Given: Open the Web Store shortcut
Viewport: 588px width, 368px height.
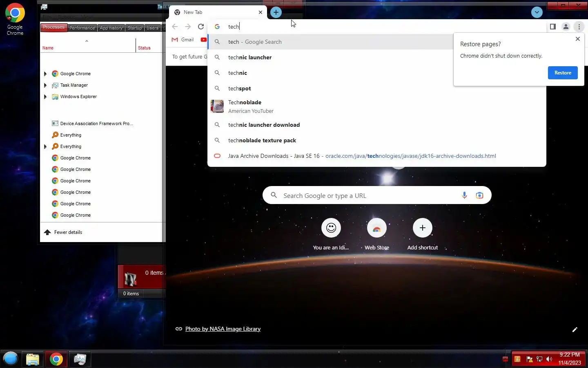Looking at the screenshot, I should coord(377,234).
